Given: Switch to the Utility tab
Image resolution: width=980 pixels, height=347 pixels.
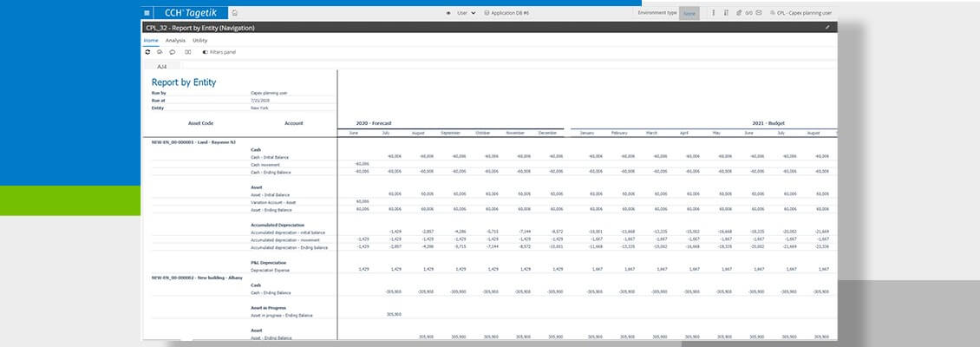Looking at the screenshot, I should [x=199, y=40].
